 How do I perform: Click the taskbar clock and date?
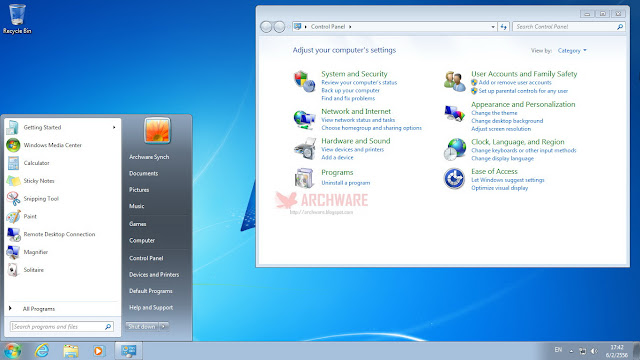point(617,351)
